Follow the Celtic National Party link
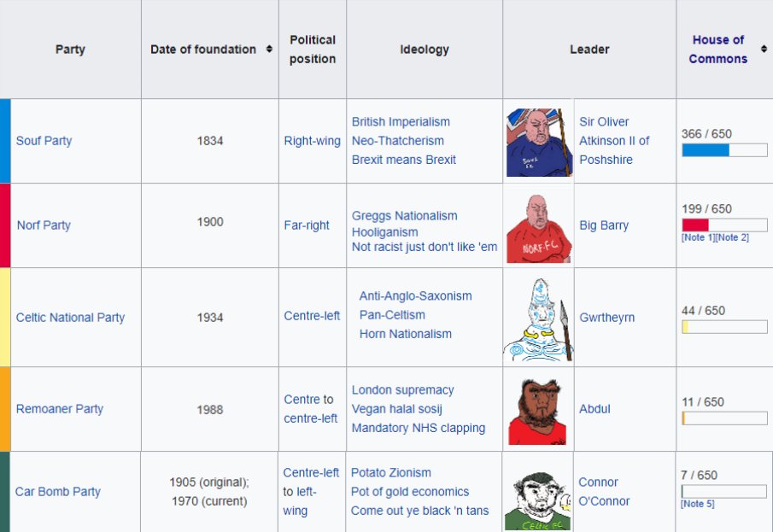This screenshot has width=773, height=532. [70, 318]
